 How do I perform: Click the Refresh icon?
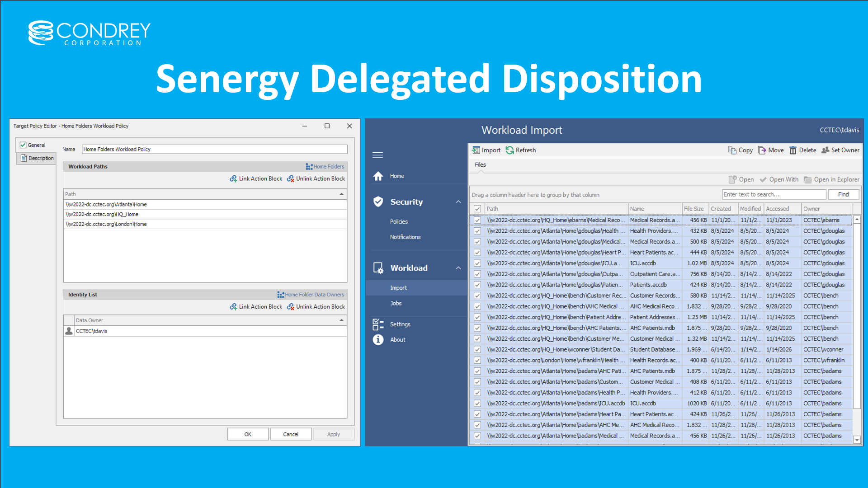click(x=509, y=150)
